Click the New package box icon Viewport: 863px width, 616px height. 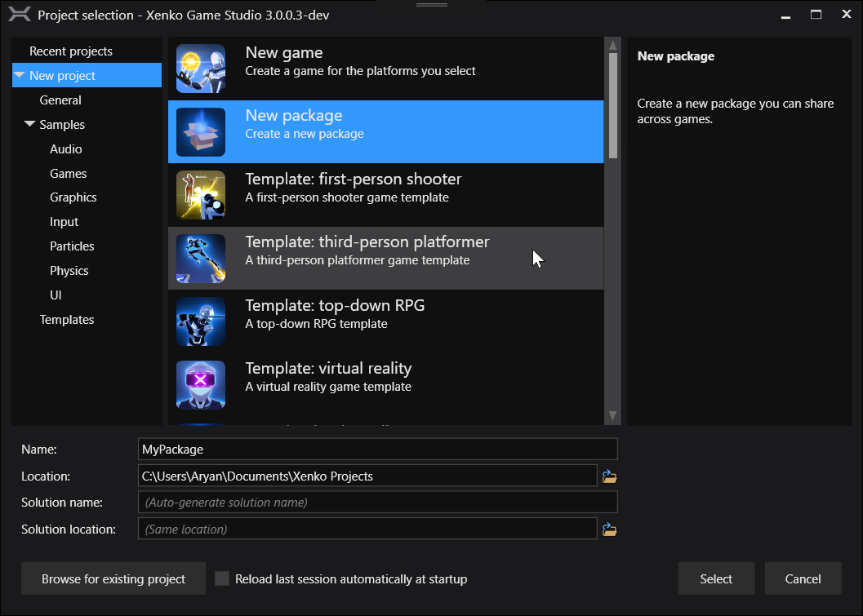tap(200, 132)
